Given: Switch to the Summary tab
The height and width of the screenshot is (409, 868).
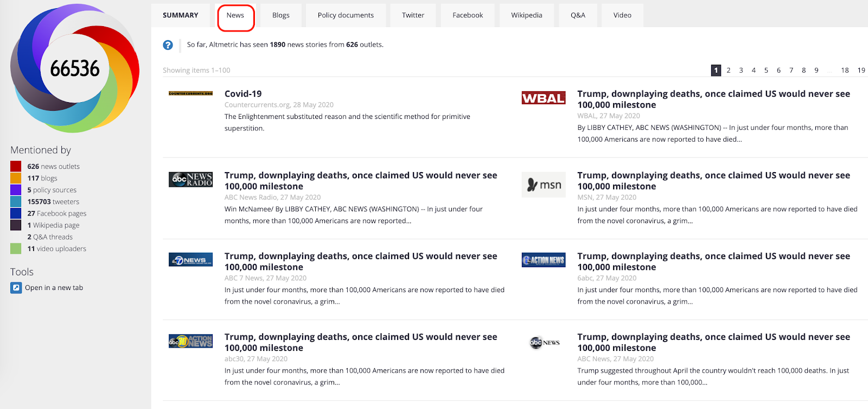Looking at the screenshot, I should [181, 15].
